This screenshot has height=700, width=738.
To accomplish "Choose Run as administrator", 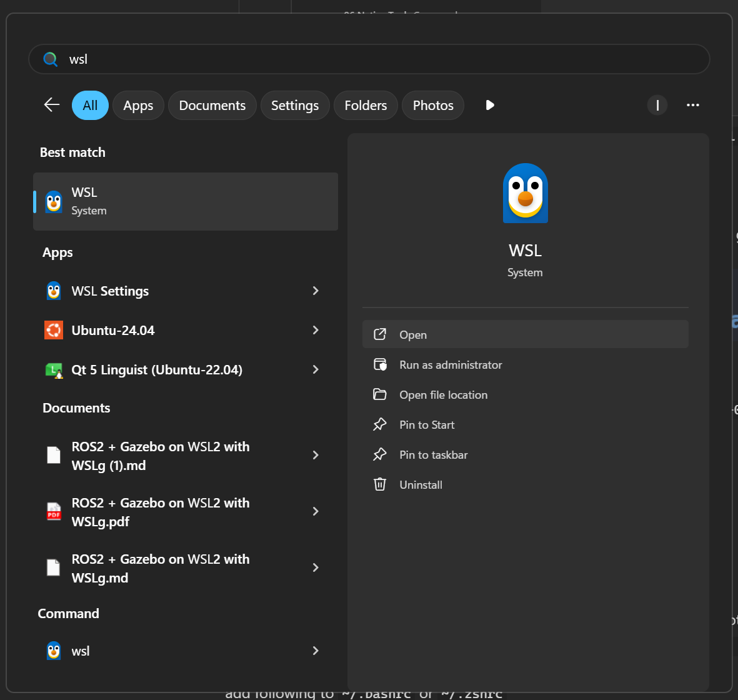I will 451,365.
